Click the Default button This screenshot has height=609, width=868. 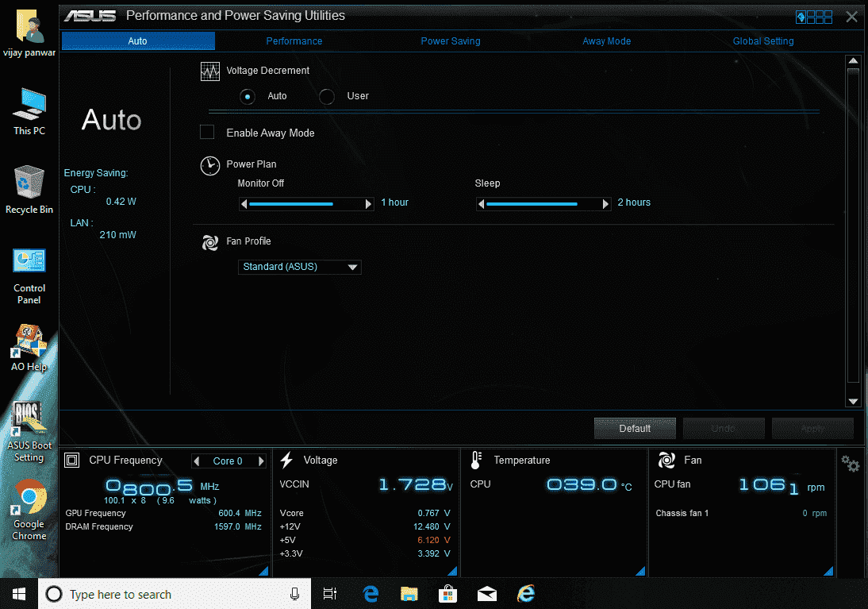point(635,428)
